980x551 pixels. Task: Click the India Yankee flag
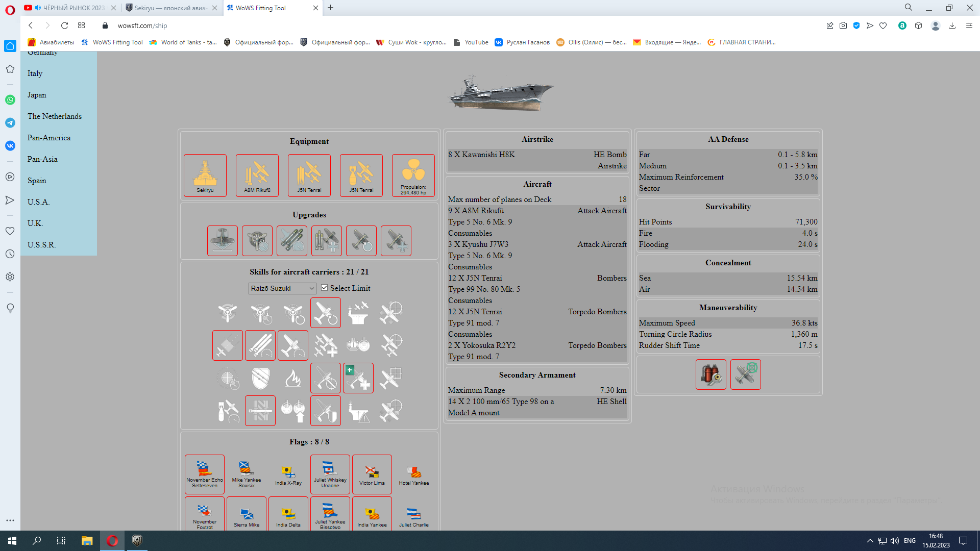pyautogui.click(x=372, y=514)
